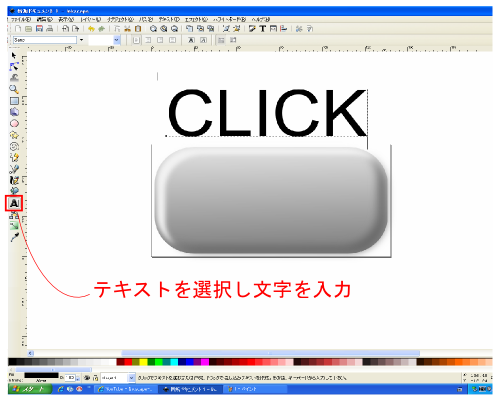Toggle right text alignment
500x400 pixels.
point(160,40)
